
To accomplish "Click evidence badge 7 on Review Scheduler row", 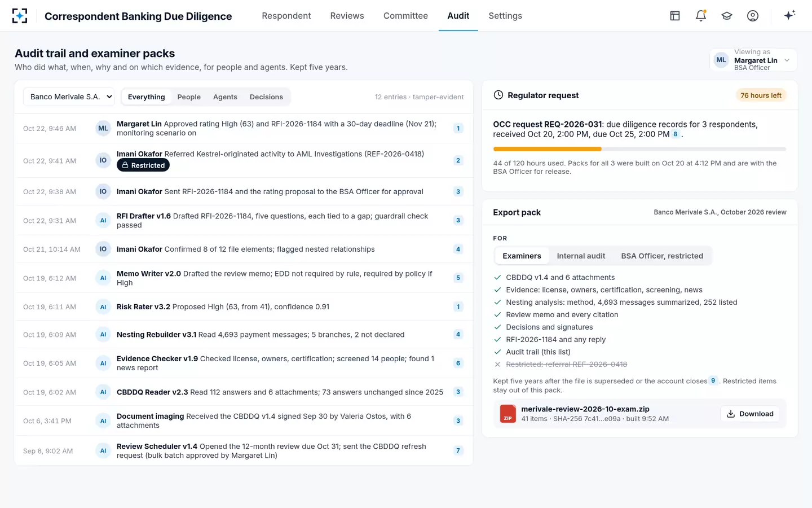I will [x=458, y=450].
